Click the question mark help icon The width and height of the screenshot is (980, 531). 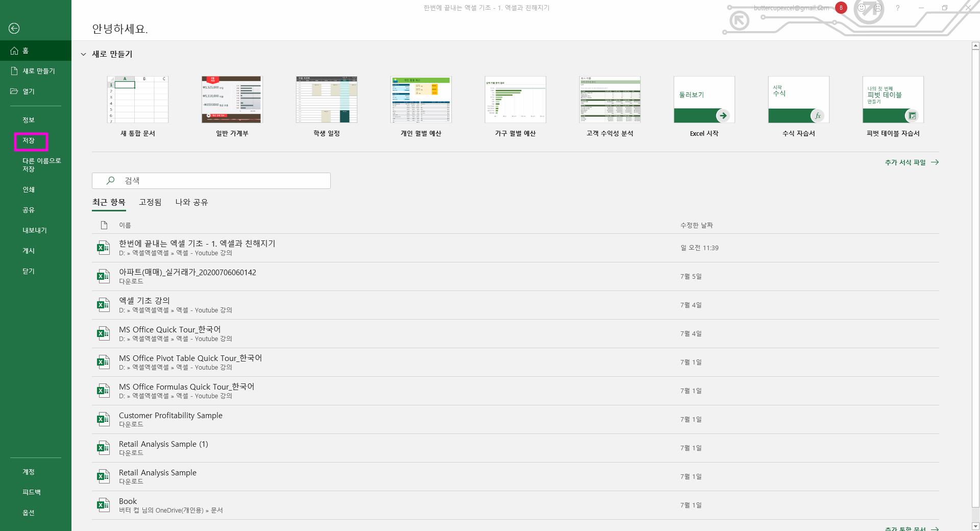pos(897,8)
